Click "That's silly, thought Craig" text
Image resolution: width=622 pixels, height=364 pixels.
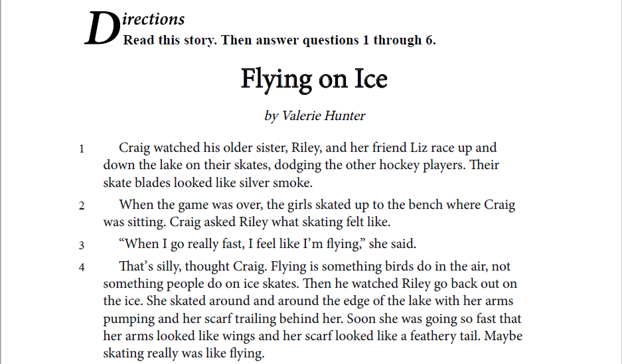click(193, 266)
